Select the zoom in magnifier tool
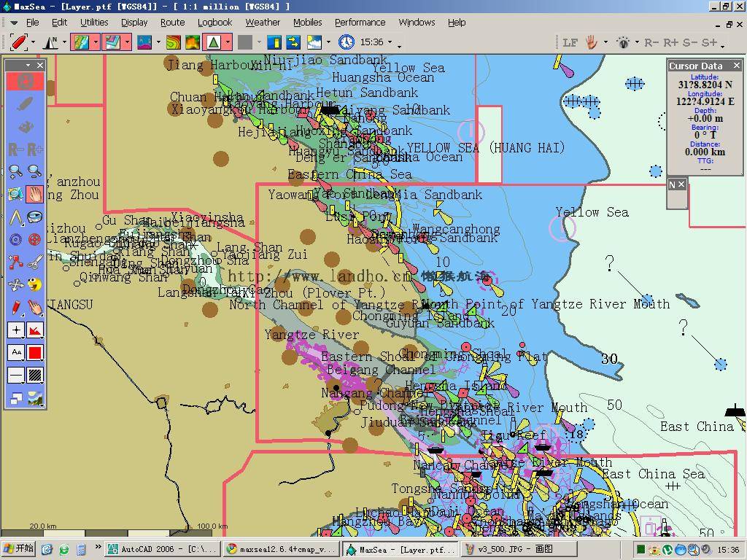Viewport: 747px width, 560px height. click(x=16, y=171)
